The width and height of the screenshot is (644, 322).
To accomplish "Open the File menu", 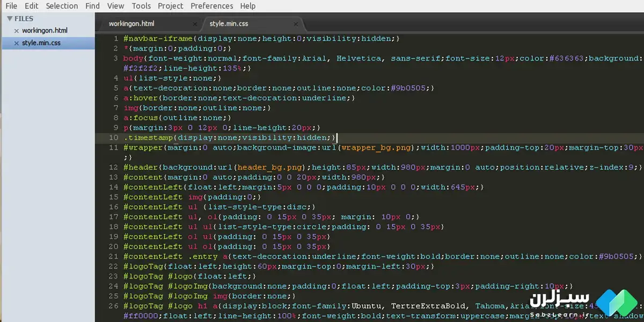I will tap(11, 6).
